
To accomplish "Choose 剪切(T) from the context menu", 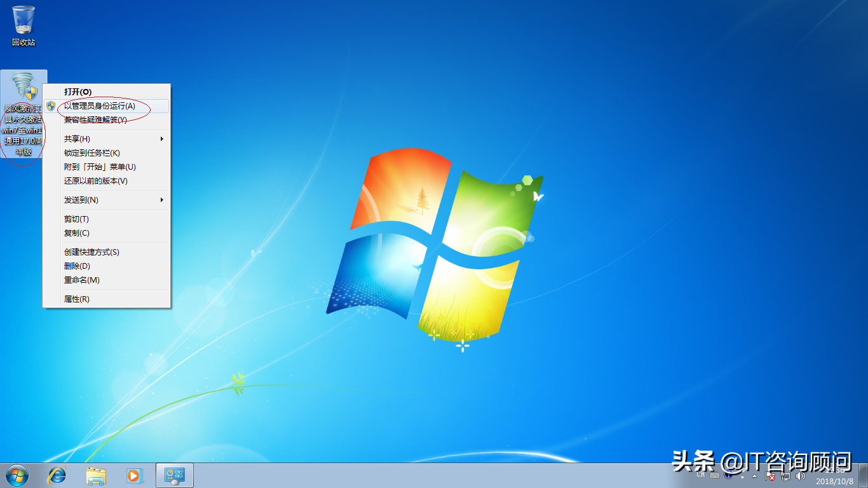I will coord(106,219).
